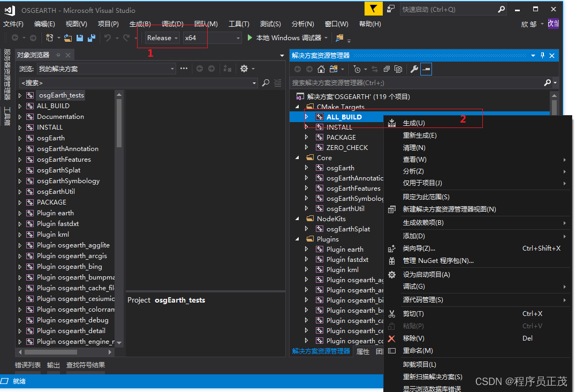Click the Redo toolbar icon
576x392 pixels.
[x=126, y=38]
